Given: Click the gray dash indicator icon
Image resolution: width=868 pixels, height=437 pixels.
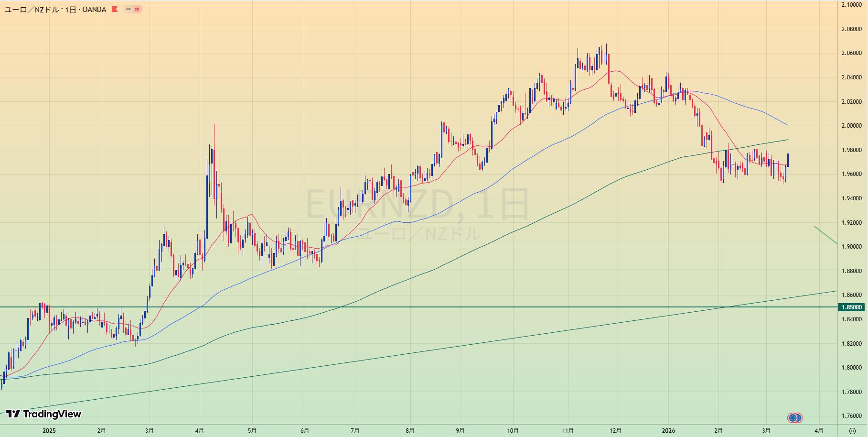Looking at the screenshot, I should 129,9.
